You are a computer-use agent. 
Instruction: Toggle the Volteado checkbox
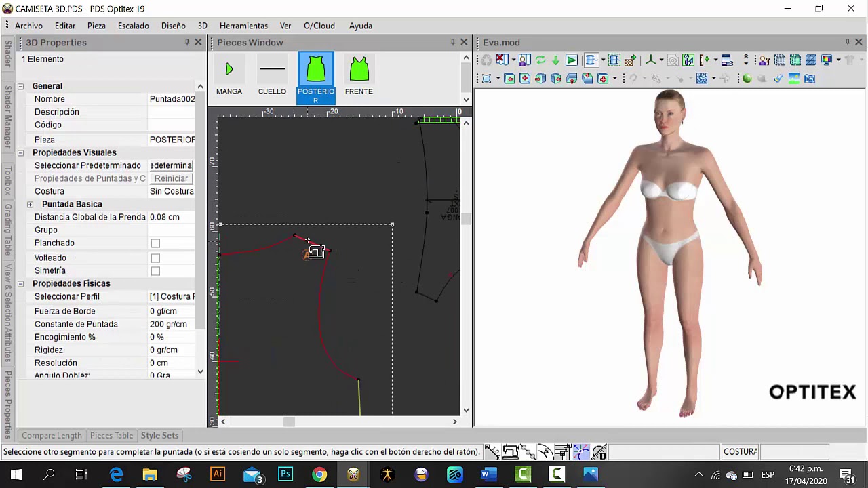coord(155,258)
